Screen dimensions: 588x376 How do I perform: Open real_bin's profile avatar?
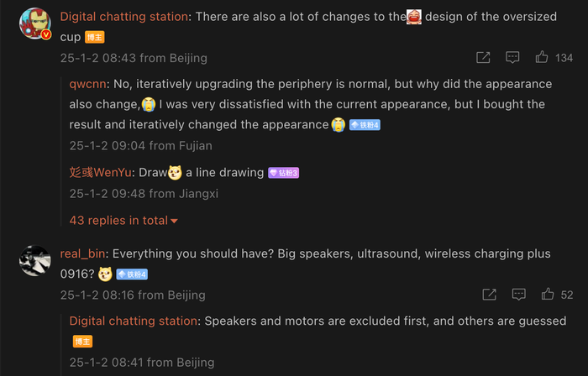point(35,261)
